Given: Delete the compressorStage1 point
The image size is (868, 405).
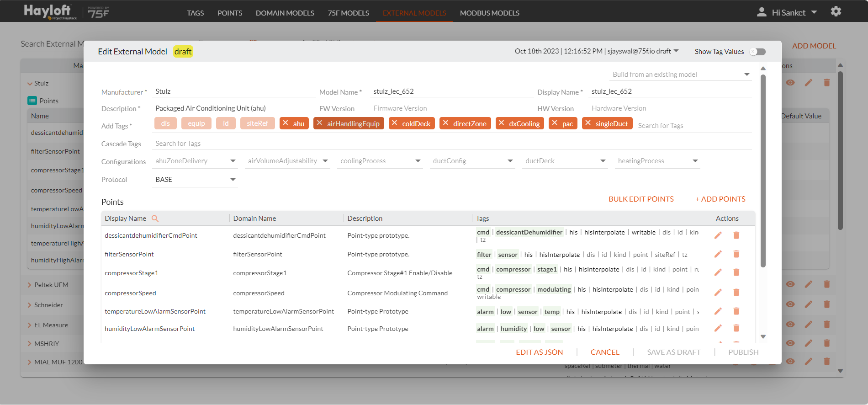Looking at the screenshot, I should pyautogui.click(x=736, y=272).
